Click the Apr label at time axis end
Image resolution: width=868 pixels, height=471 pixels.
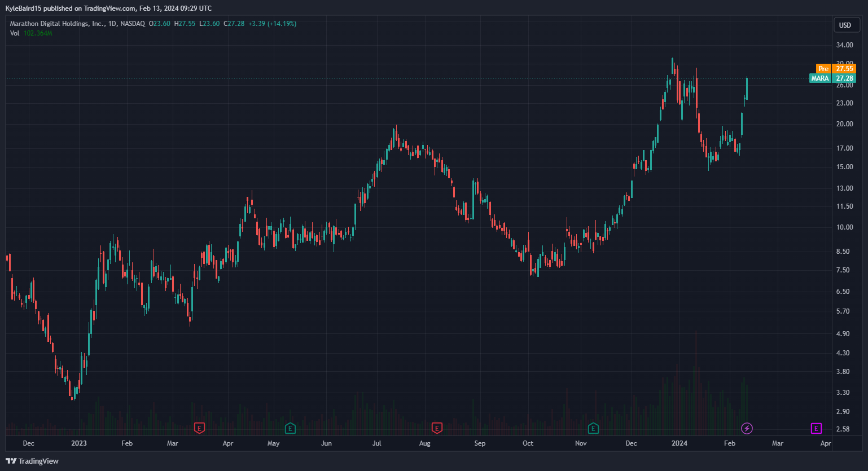(x=825, y=443)
